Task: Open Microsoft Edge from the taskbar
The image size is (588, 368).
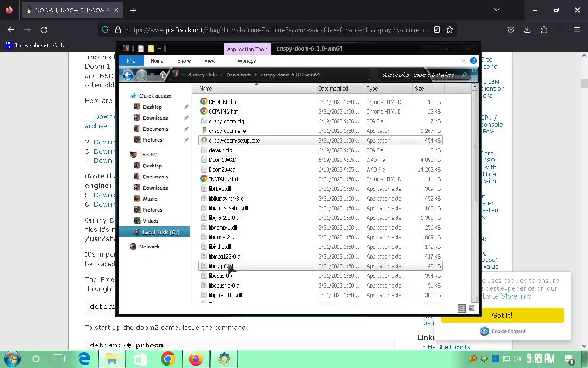Action: tap(84, 359)
